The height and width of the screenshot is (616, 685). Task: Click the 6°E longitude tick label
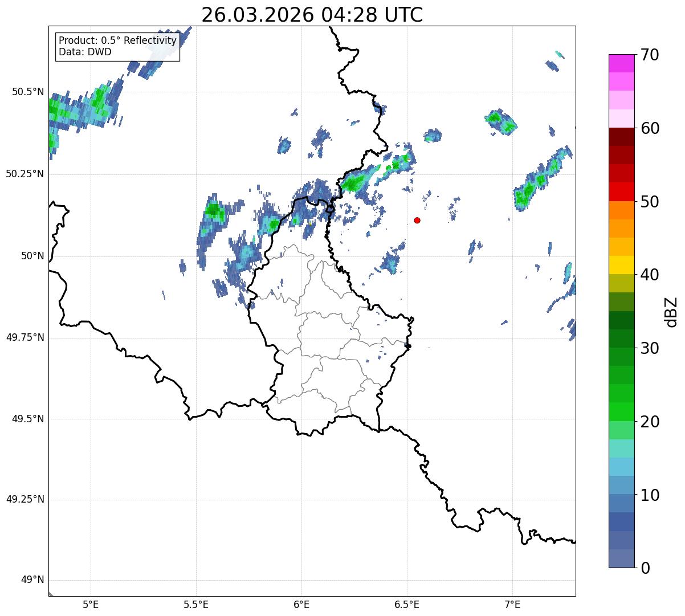tap(301, 604)
